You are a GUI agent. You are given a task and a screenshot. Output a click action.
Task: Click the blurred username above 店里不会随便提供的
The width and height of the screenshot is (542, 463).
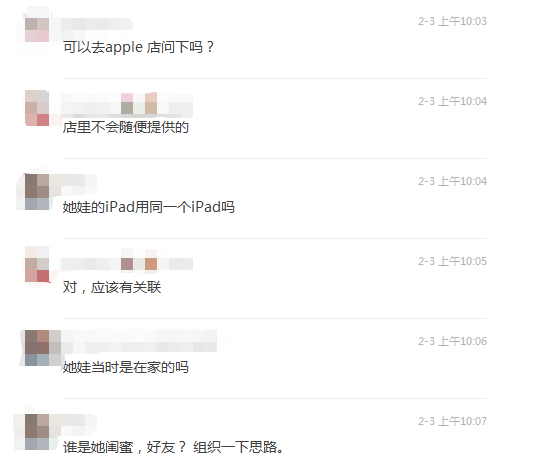coord(127,104)
